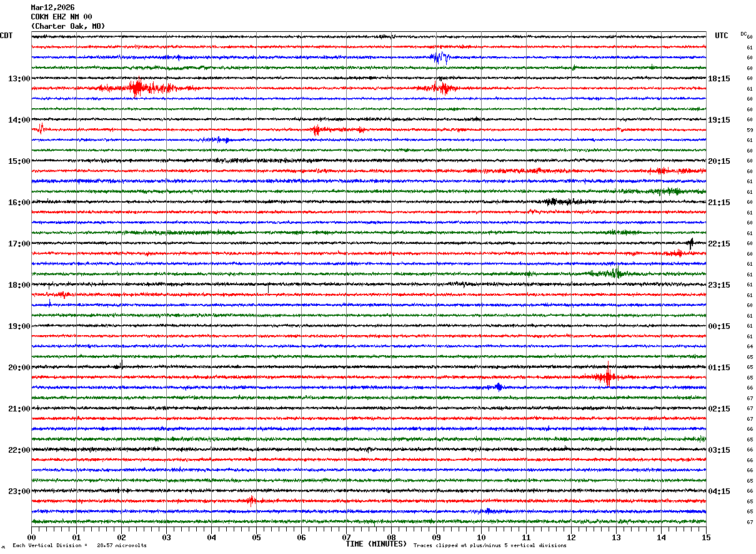Select the 17:00 CDT time label
Screen dimensions: 756x554
(19, 243)
